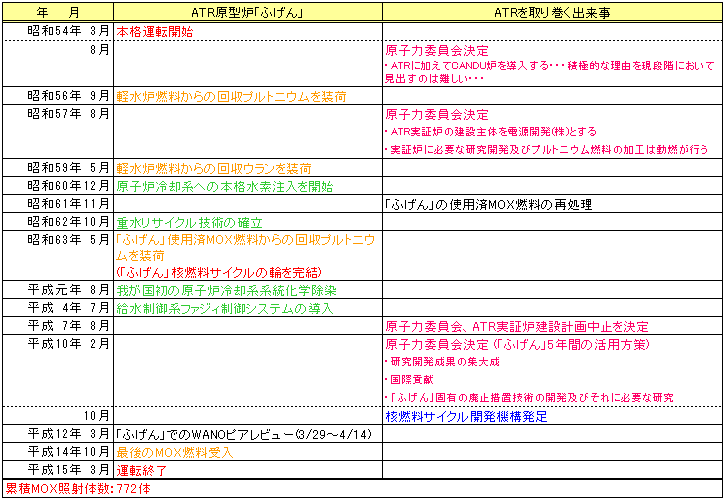Click '原子力委員会決定 (「ふげん」5年間の活用方策)'
This screenshot has height=498, width=723.
pyautogui.click(x=517, y=344)
